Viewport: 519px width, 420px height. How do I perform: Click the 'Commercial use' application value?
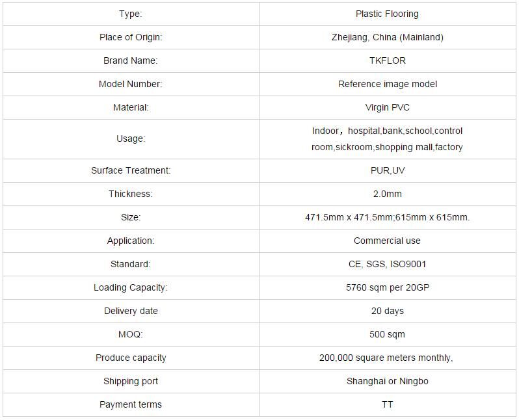click(x=387, y=241)
